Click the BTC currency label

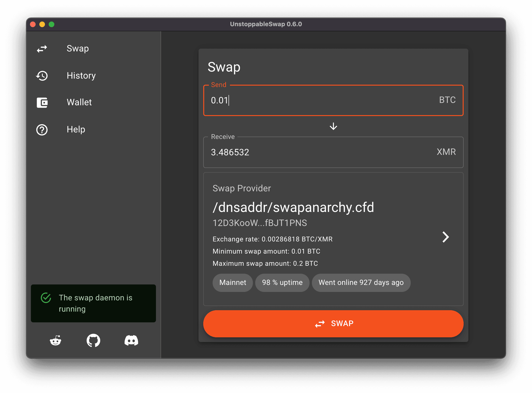[x=447, y=100]
